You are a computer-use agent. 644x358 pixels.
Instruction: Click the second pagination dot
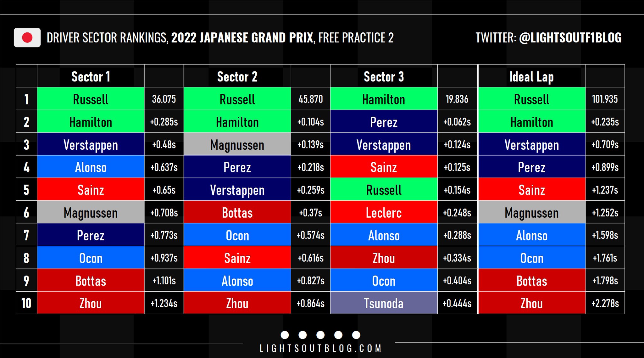[x=303, y=335]
